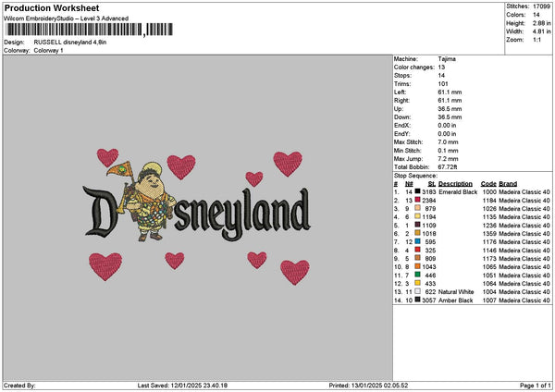
Task: Click the 'N#' column header
Action: coord(409,184)
